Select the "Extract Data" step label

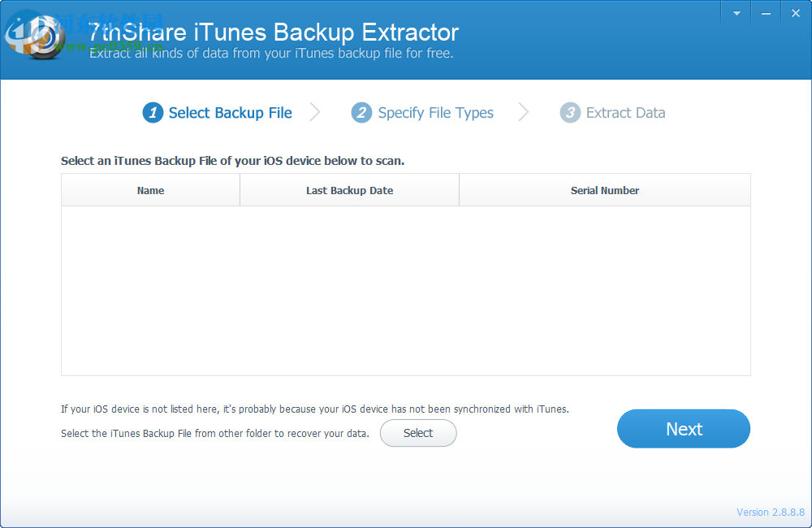point(625,112)
